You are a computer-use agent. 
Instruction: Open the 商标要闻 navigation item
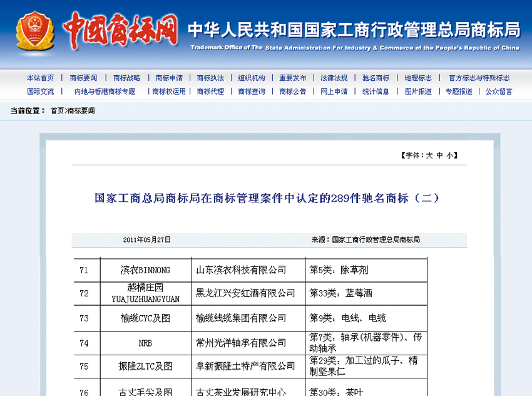point(83,78)
